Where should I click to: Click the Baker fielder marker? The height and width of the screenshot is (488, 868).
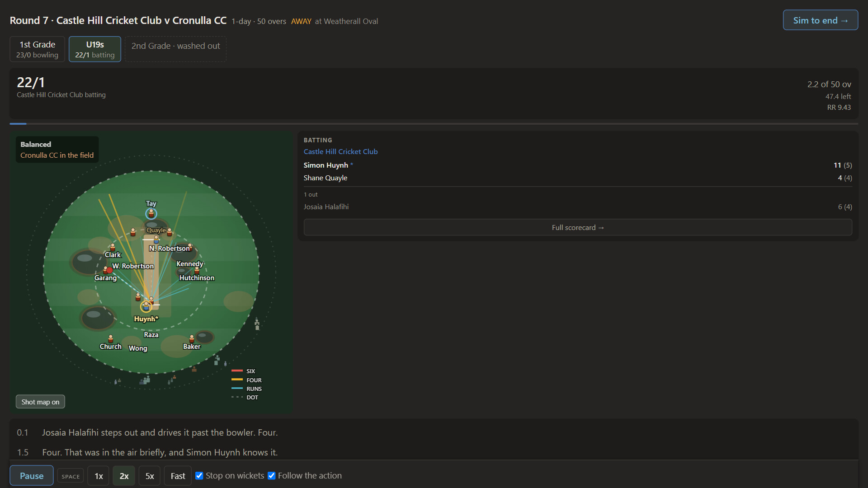tap(192, 338)
